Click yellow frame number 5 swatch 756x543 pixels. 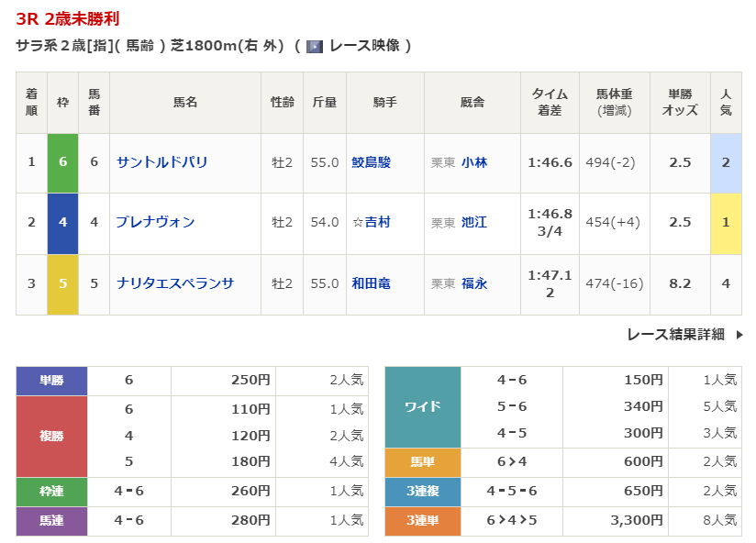[62, 283]
